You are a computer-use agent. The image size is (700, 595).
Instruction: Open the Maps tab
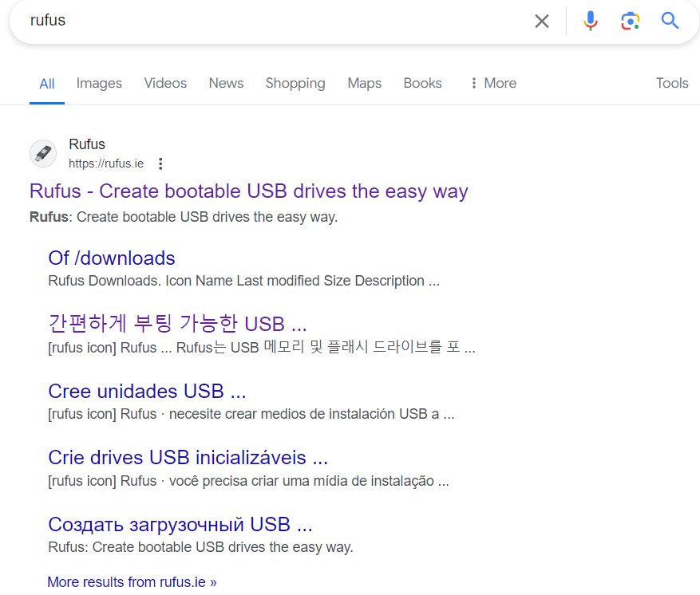click(x=364, y=84)
